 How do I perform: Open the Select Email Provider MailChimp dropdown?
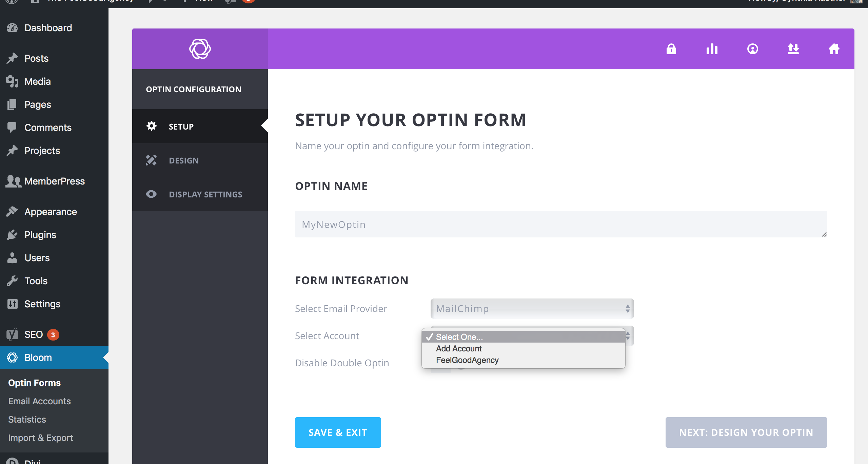click(x=532, y=309)
